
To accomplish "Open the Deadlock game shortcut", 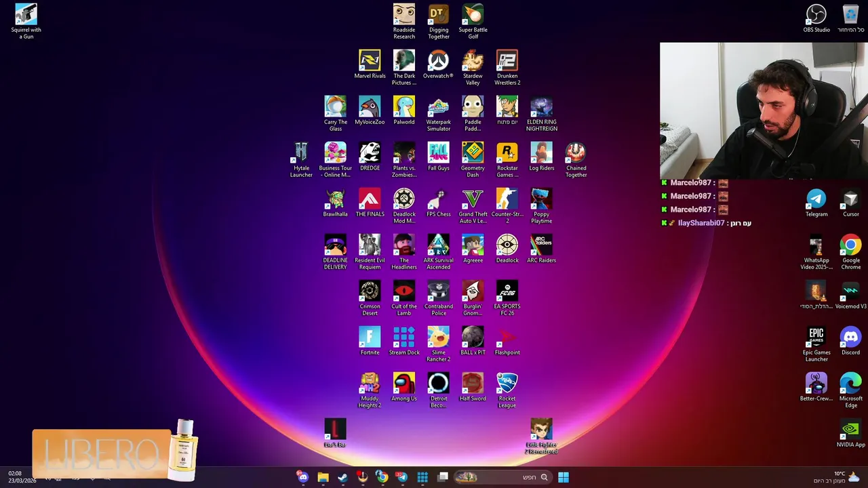I will pyautogui.click(x=507, y=248).
